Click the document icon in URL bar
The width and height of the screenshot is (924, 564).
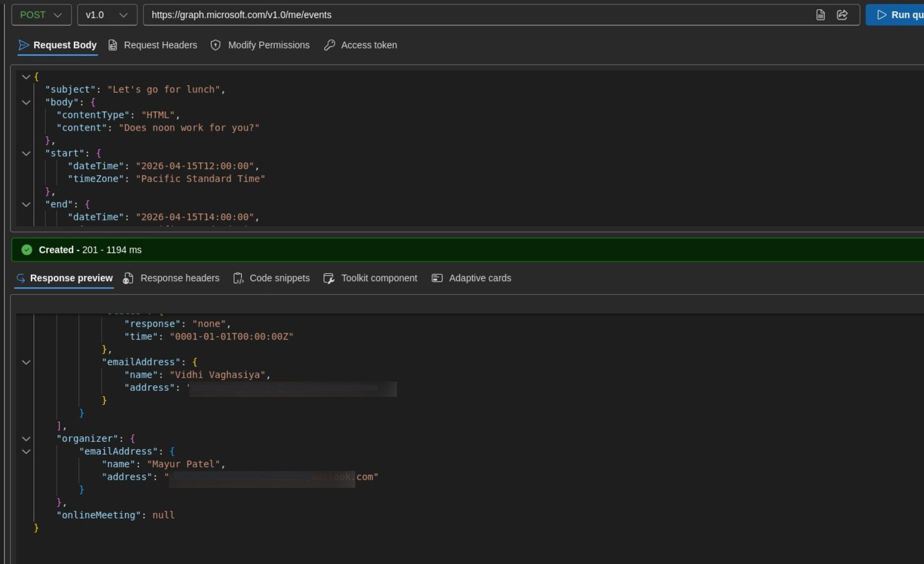click(x=820, y=15)
